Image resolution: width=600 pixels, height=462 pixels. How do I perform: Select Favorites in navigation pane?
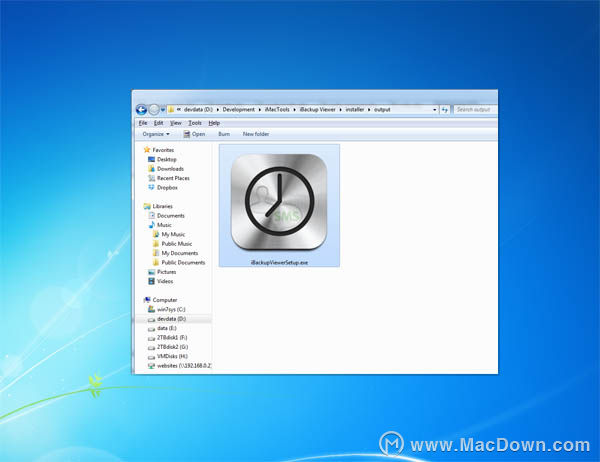163,150
